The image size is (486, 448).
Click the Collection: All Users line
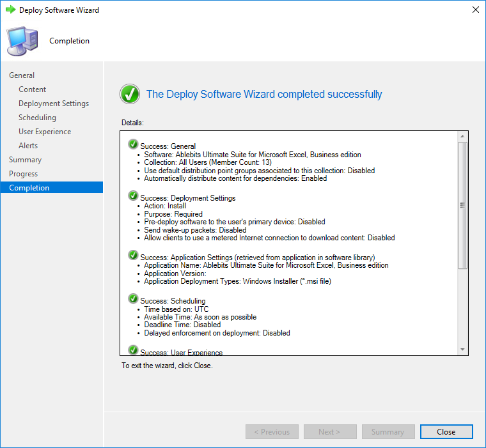[208, 162]
